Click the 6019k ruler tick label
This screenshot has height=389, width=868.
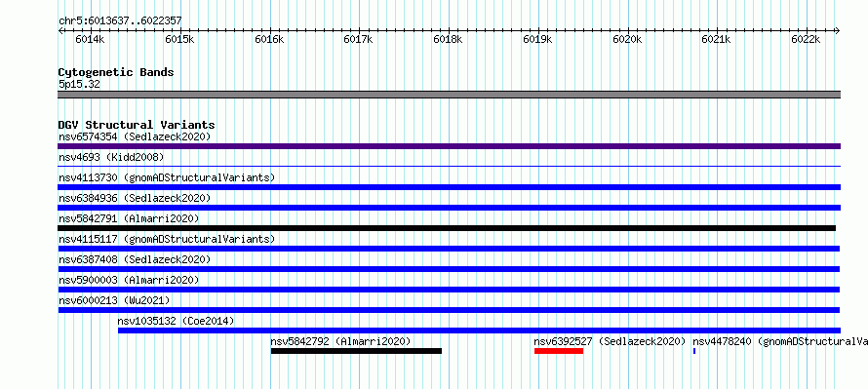pyautogui.click(x=537, y=40)
